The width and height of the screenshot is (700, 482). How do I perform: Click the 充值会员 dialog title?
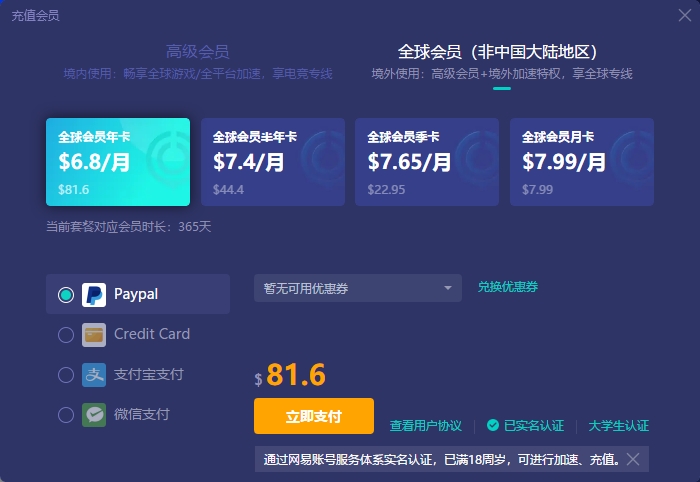tap(35, 16)
